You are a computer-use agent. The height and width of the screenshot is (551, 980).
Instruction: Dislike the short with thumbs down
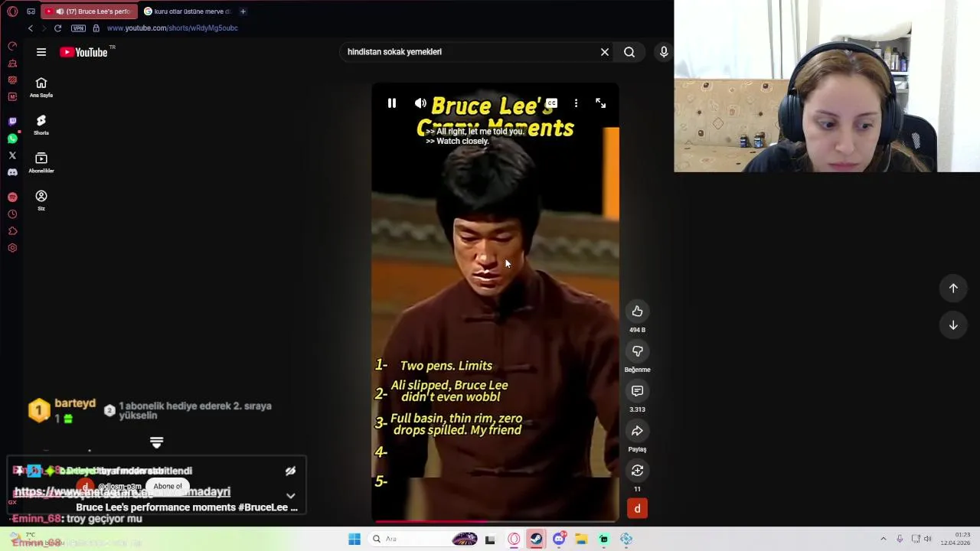click(637, 351)
